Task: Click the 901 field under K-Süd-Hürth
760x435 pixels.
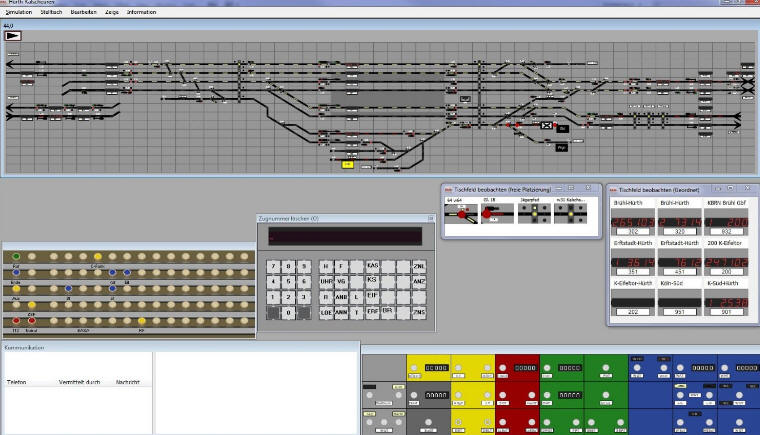Action: pos(729,310)
